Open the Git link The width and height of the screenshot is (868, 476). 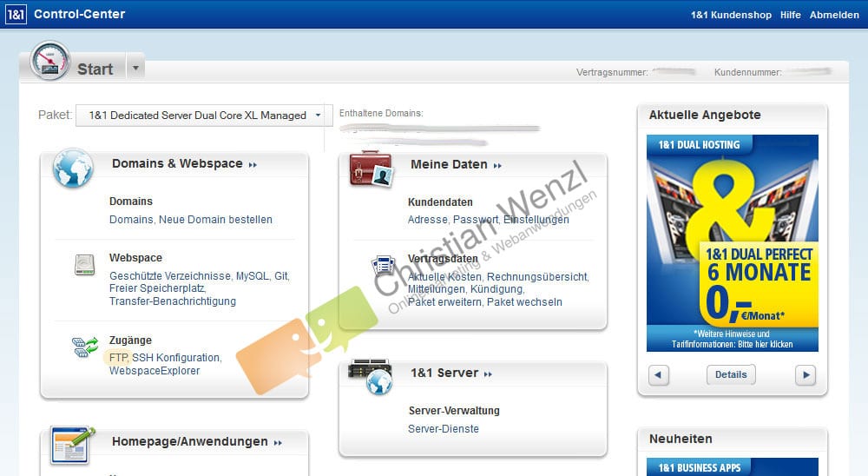tap(281, 276)
